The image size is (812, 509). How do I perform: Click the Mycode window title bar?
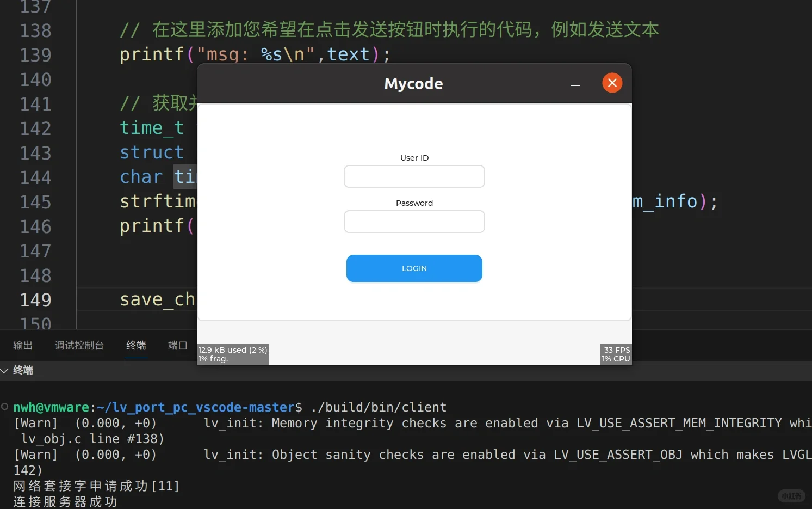[x=413, y=83]
